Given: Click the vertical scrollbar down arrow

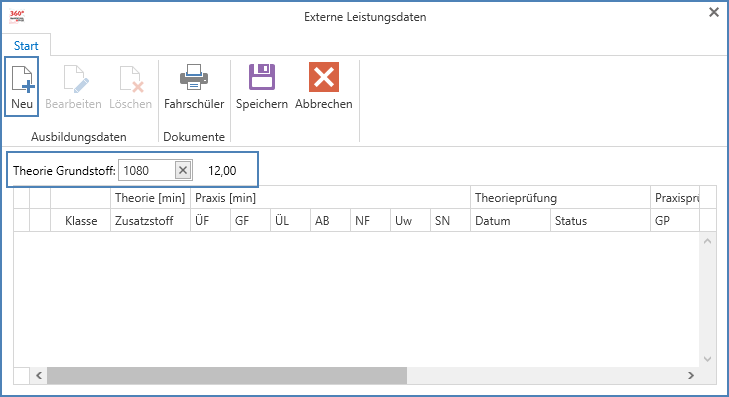Looking at the screenshot, I should pyautogui.click(x=708, y=359).
